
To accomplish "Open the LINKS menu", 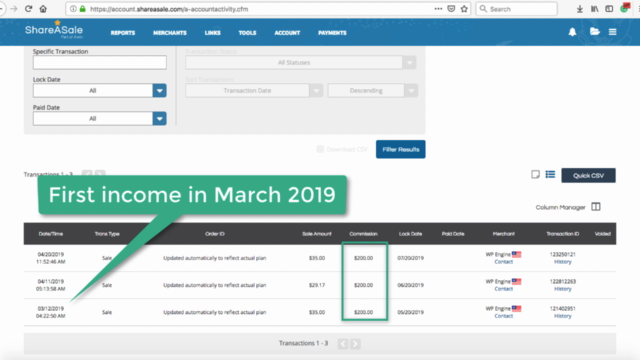I will click(x=213, y=33).
